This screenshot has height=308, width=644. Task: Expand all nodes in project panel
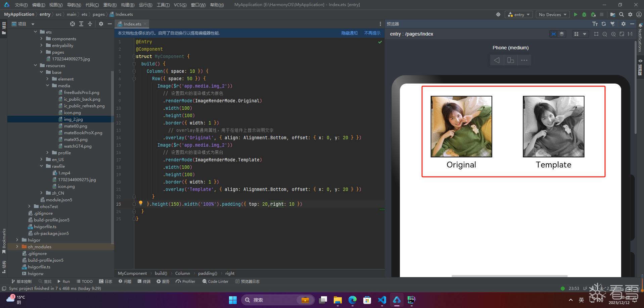[x=81, y=24]
